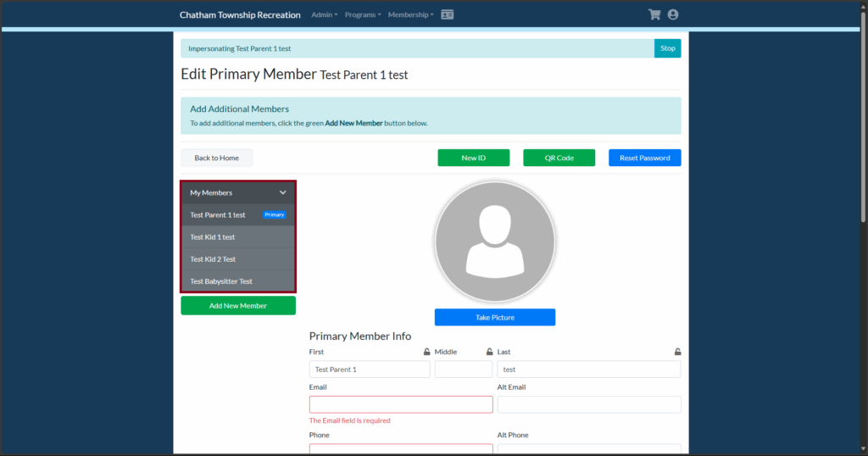Open the user account icon
The width and height of the screenshot is (868, 456).
tap(672, 15)
